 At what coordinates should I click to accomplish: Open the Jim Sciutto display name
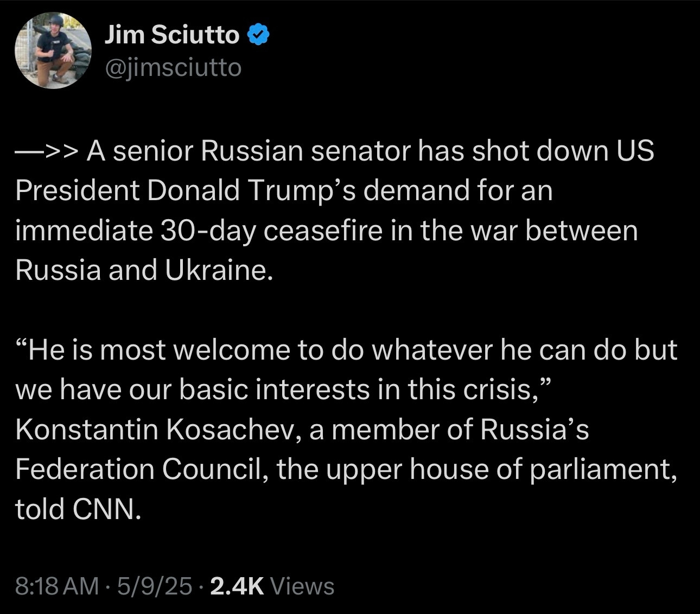[171, 36]
